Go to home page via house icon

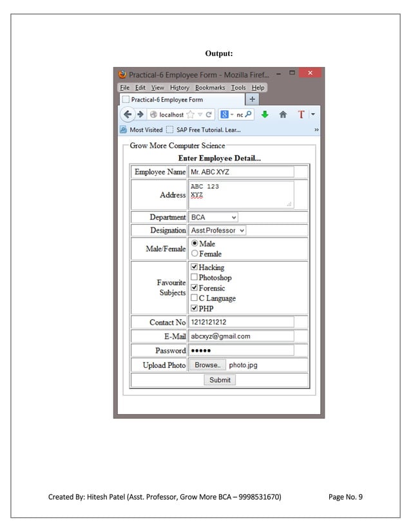(x=283, y=115)
